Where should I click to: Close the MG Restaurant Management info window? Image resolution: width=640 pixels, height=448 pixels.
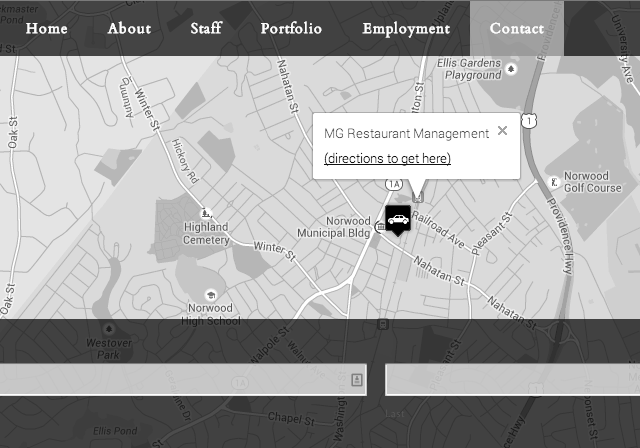(x=502, y=131)
